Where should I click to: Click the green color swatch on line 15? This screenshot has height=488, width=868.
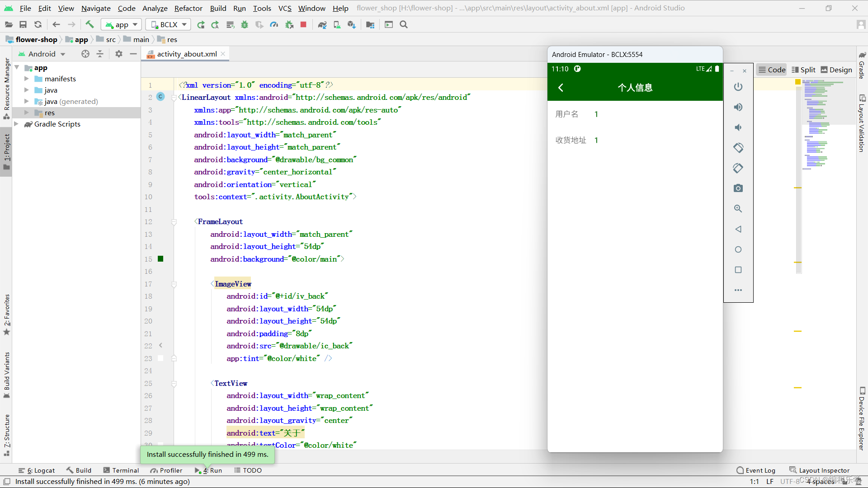(x=160, y=259)
